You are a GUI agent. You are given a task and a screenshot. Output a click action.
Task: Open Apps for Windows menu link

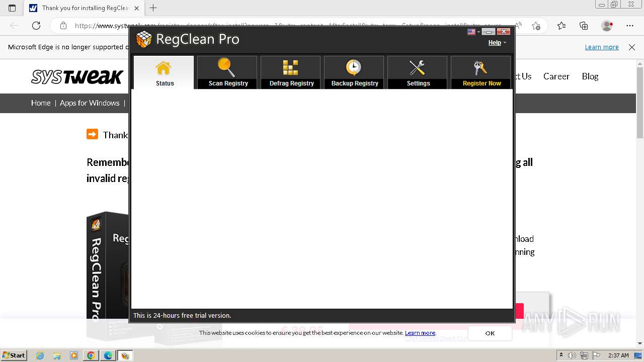coord(90,103)
